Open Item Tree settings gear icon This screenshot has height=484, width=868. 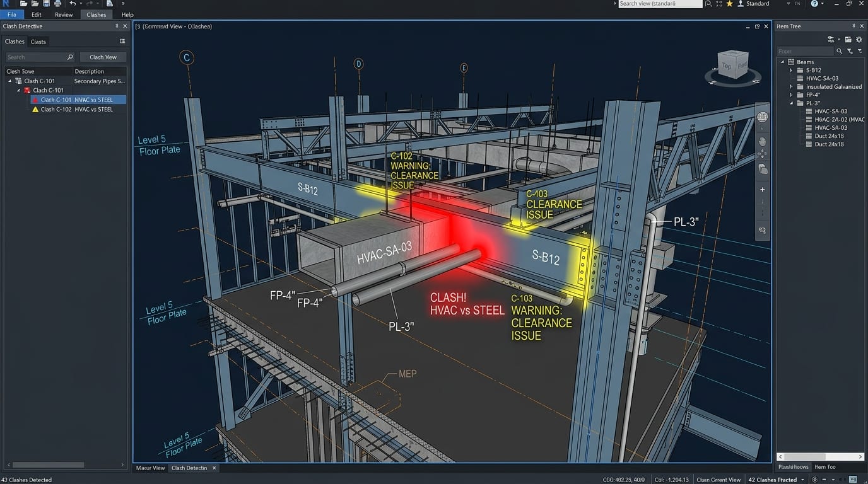tap(859, 39)
